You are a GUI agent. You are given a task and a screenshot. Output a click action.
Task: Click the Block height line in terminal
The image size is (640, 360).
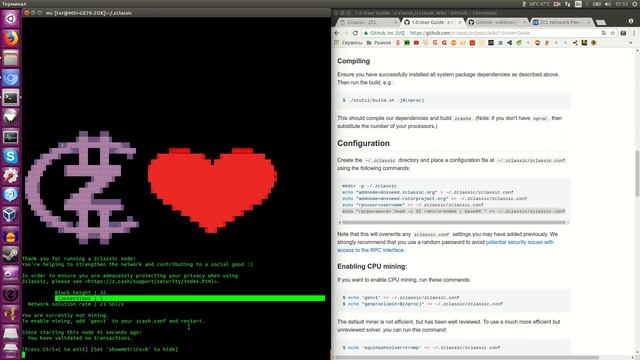tap(80, 293)
